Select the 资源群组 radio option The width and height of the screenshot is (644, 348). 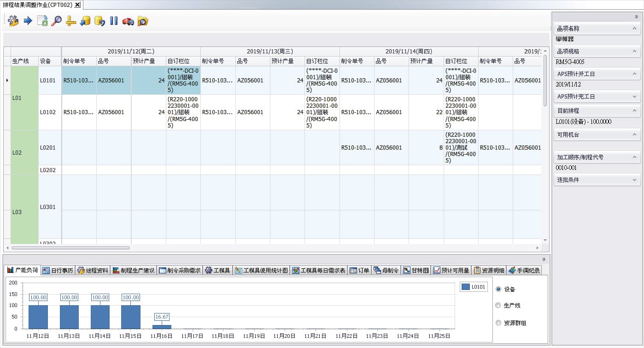[498, 323]
